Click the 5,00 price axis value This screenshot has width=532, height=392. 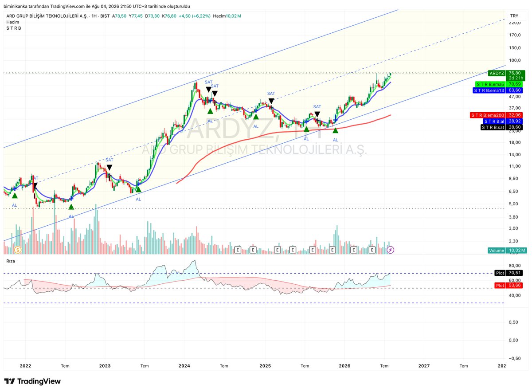[514, 204]
